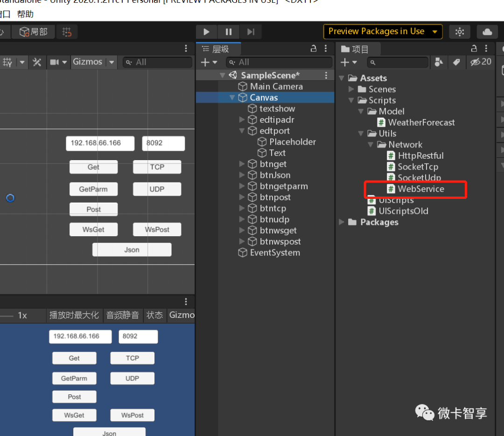Click the Project create plus button
The width and height of the screenshot is (504, 436).
pos(349,63)
